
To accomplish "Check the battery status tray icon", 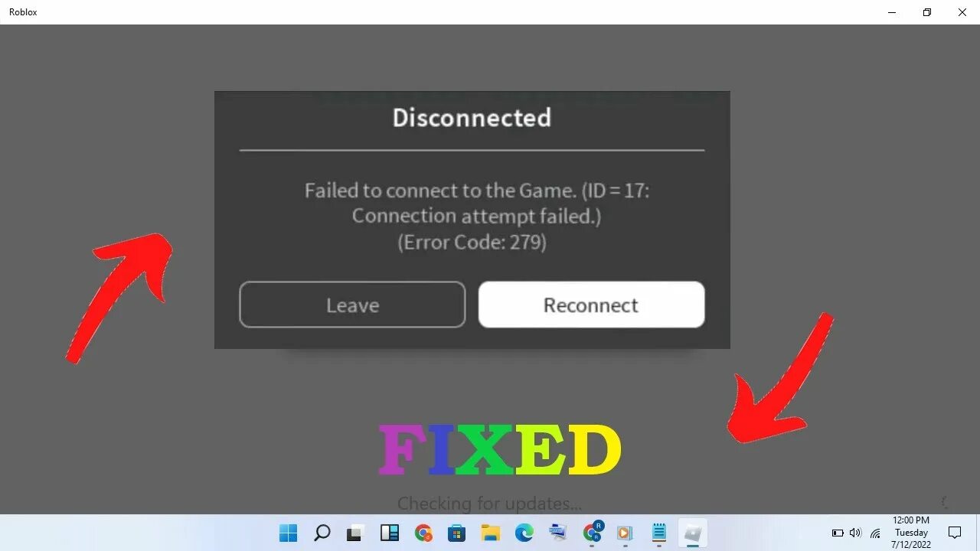I will pos(838,533).
